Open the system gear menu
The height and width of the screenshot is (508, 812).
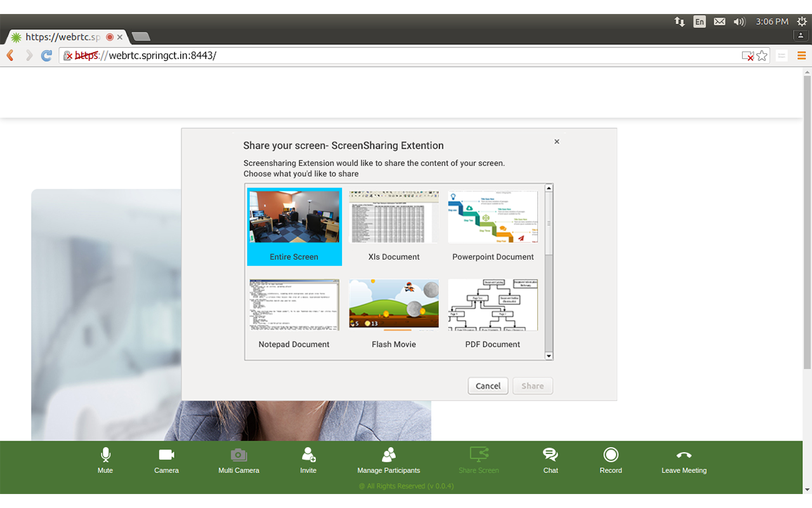pyautogui.click(x=802, y=22)
